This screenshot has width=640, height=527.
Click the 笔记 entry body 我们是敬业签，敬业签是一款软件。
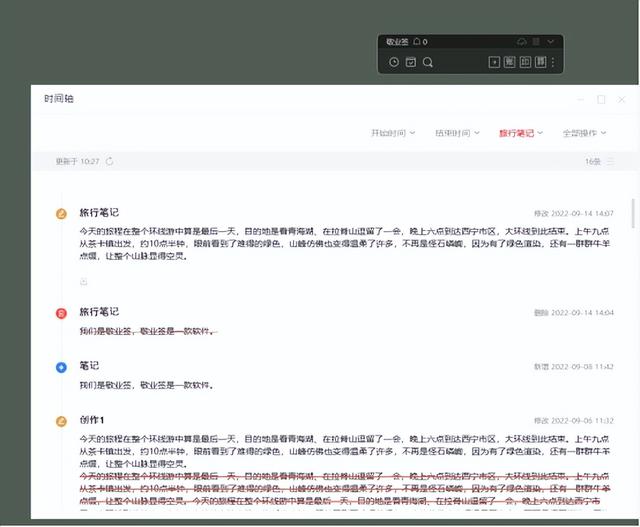click(147, 385)
